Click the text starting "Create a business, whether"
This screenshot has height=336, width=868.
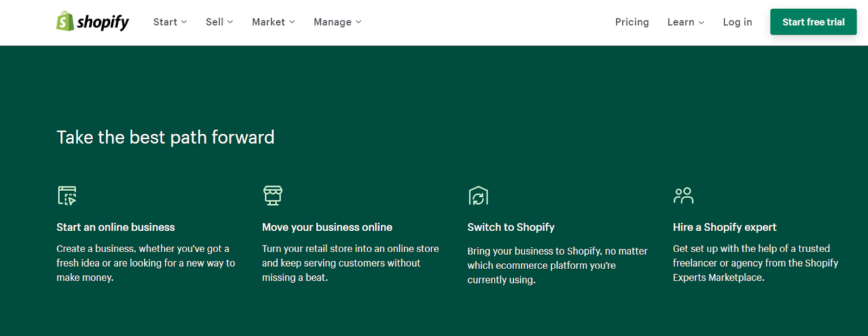pyautogui.click(x=146, y=263)
